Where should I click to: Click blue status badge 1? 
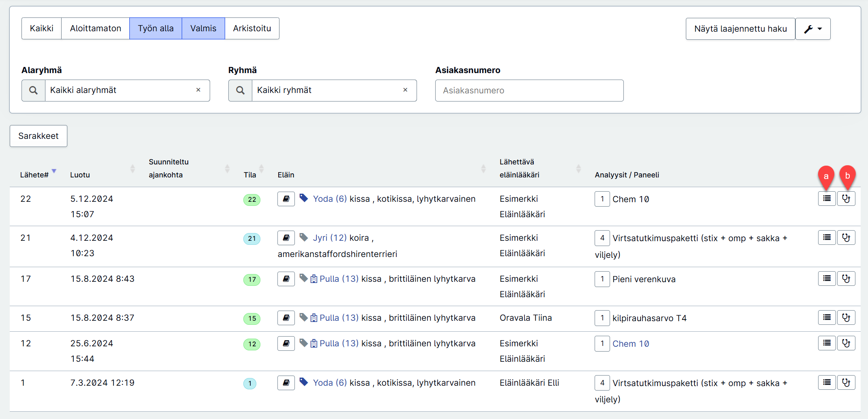(x=250, y=384)
